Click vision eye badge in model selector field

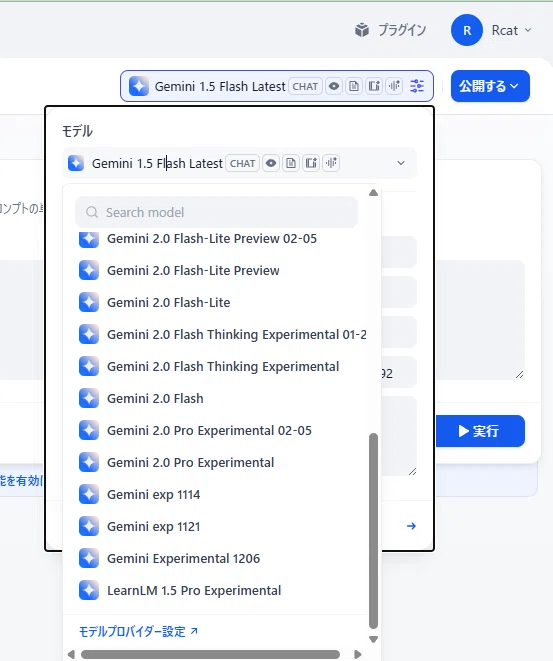[x=271, y=163]
